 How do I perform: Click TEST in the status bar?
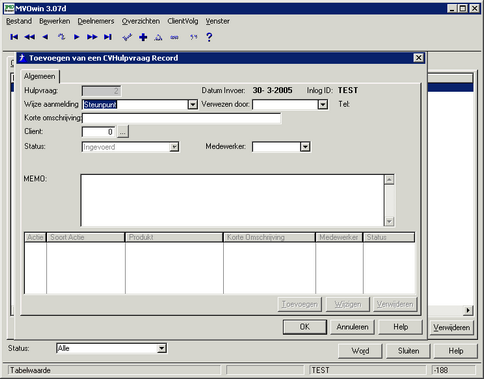[320, 370]
